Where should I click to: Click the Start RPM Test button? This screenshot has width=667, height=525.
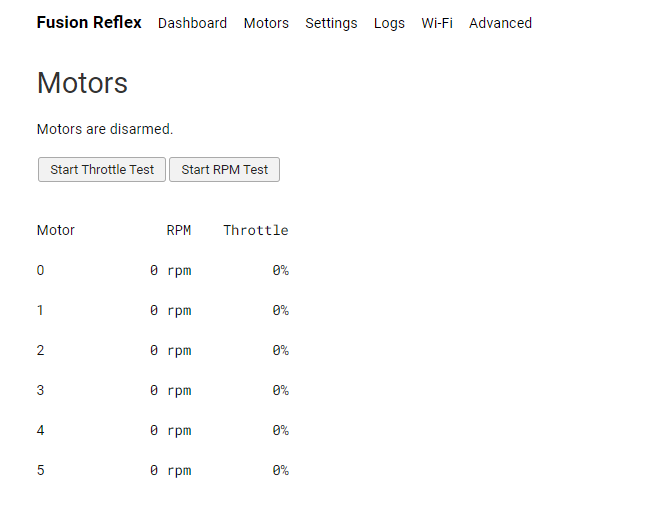pyautogui.click(x=224, y=170)
